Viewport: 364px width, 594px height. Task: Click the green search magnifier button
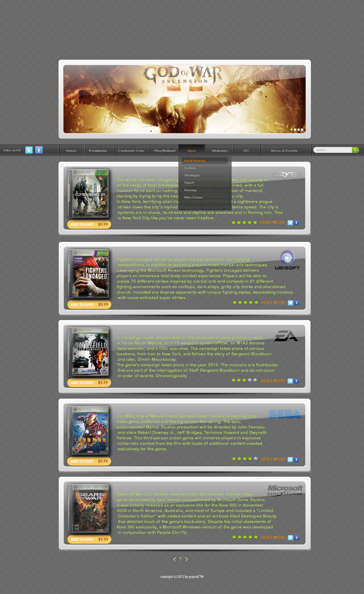click(355, 150)
